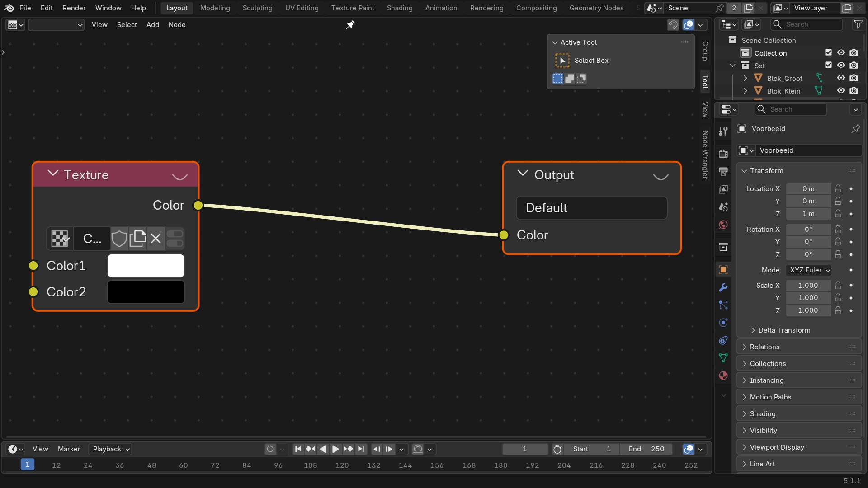This screenshot has height=488, width=868.
Task: Duplicate texture with new copy icon
Action: pos(138,239)
